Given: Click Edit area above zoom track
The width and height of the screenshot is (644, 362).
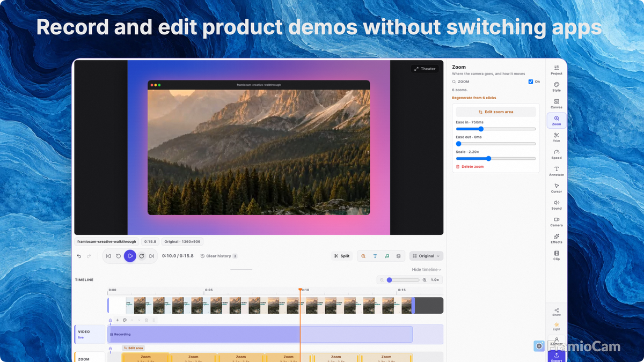Looking at the screenshot, I should 133,348.
